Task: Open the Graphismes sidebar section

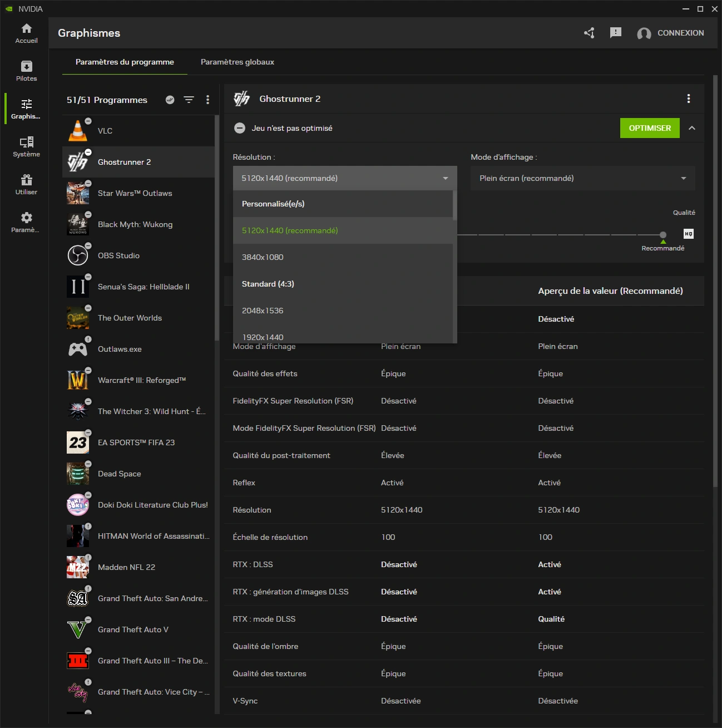Action: click(26, 109)
